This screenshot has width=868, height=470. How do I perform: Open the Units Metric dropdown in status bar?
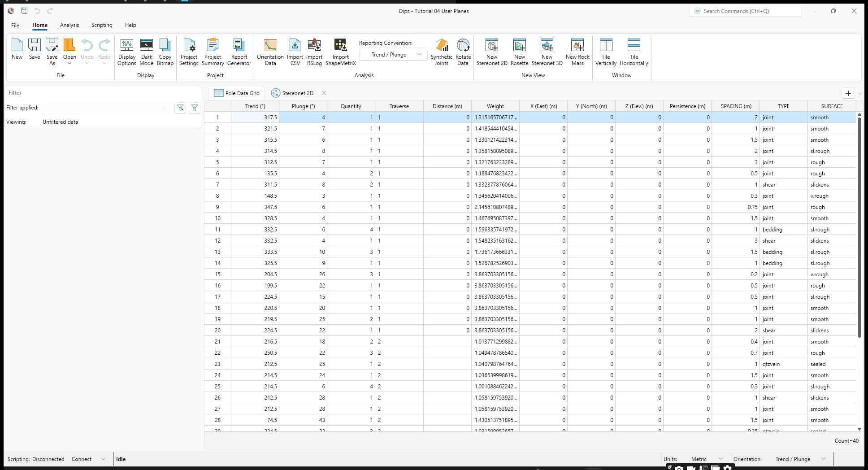(x=707, y=459)
